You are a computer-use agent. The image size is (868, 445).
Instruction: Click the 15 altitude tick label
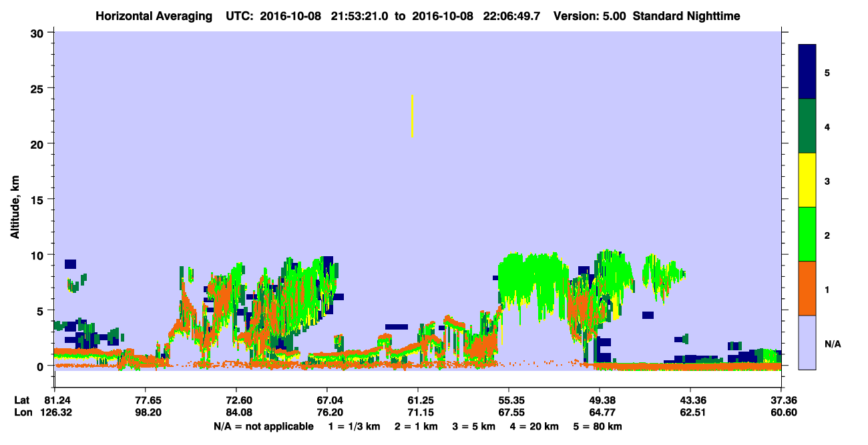click(x=39, y=199)
